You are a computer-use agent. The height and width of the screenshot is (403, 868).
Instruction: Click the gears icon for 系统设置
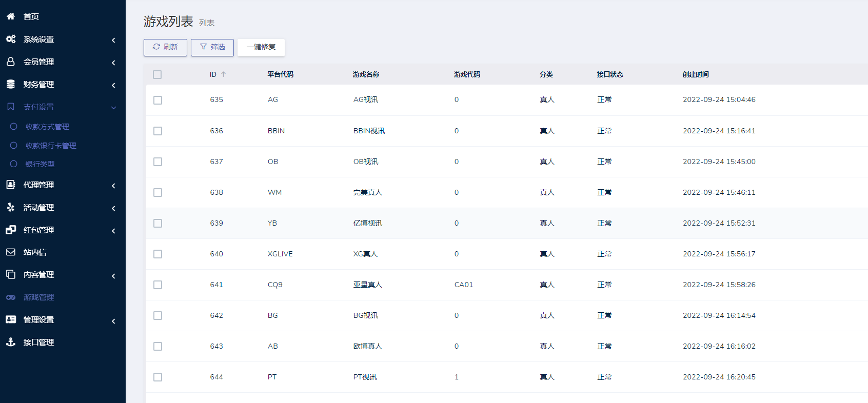pyautogui.click(x=10, y=39)
